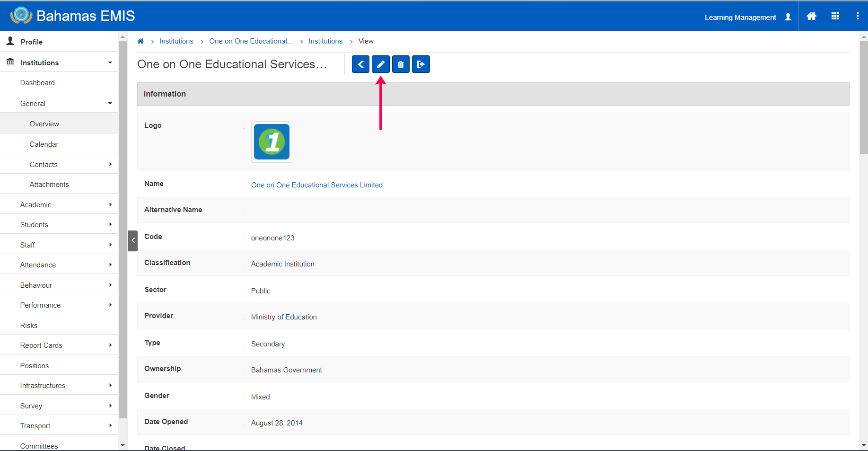This screenshot has width=868, height=451.
Task: Click the Delete trash button
Action: pyautogui.click(x=401, y=64)
